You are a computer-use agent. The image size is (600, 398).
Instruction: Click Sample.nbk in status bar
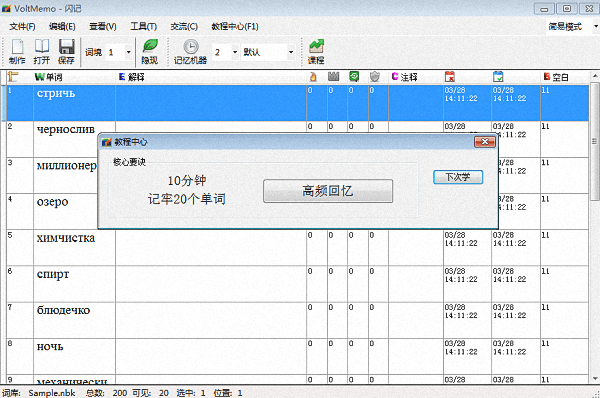click(52, 393)
